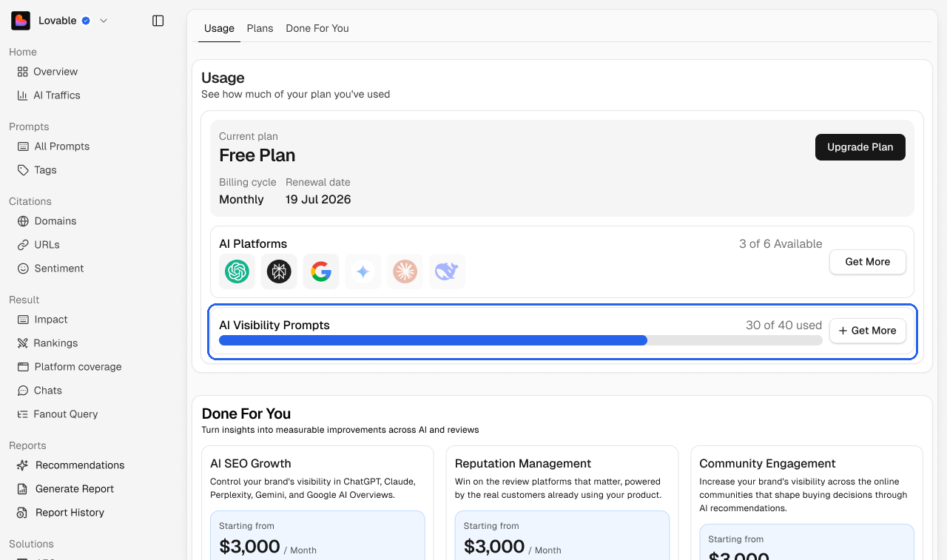Image resolution: width=947 pixels, height=560 pixels.
Task: Click the Google platform icon
Action: point(321,271)
